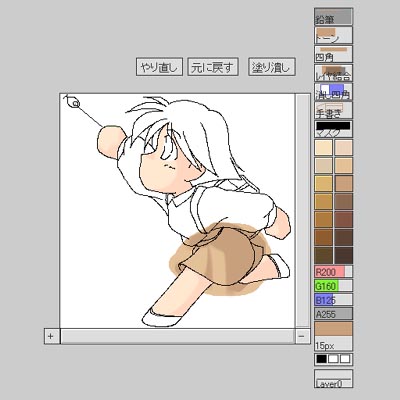Select the 鉛筆 pencil tool
Screen dimensions: 400x400
(333, 17)
